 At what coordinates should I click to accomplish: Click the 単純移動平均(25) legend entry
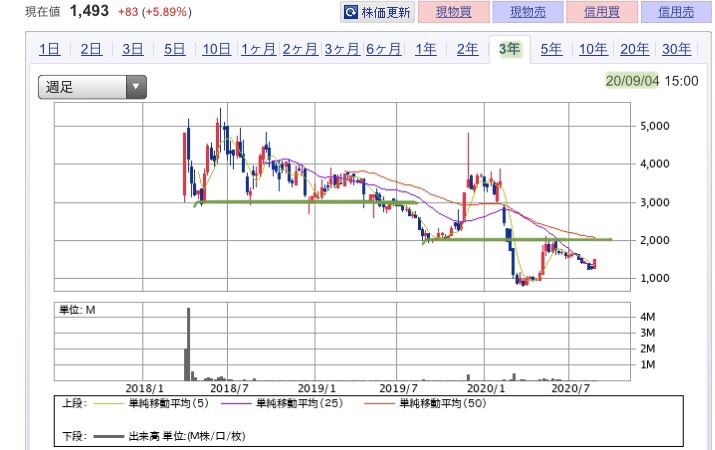pyautogui.click(x=282, y=403)
